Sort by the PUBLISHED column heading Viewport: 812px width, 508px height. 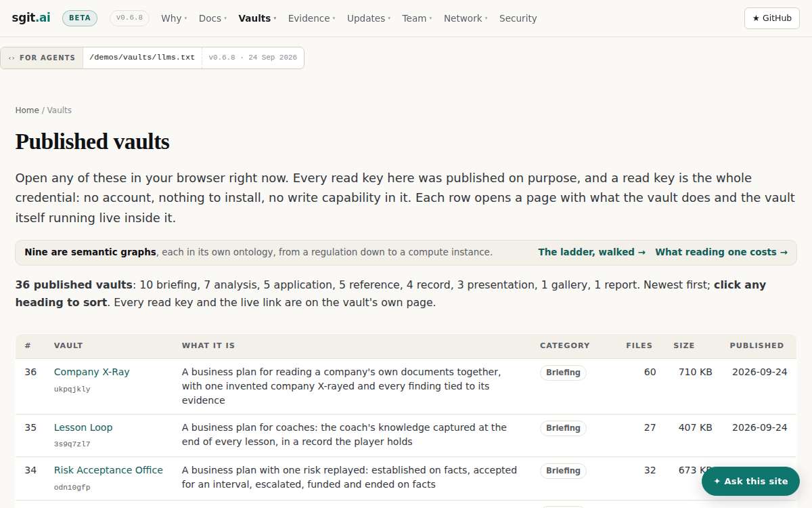click(x=757, y=345)
